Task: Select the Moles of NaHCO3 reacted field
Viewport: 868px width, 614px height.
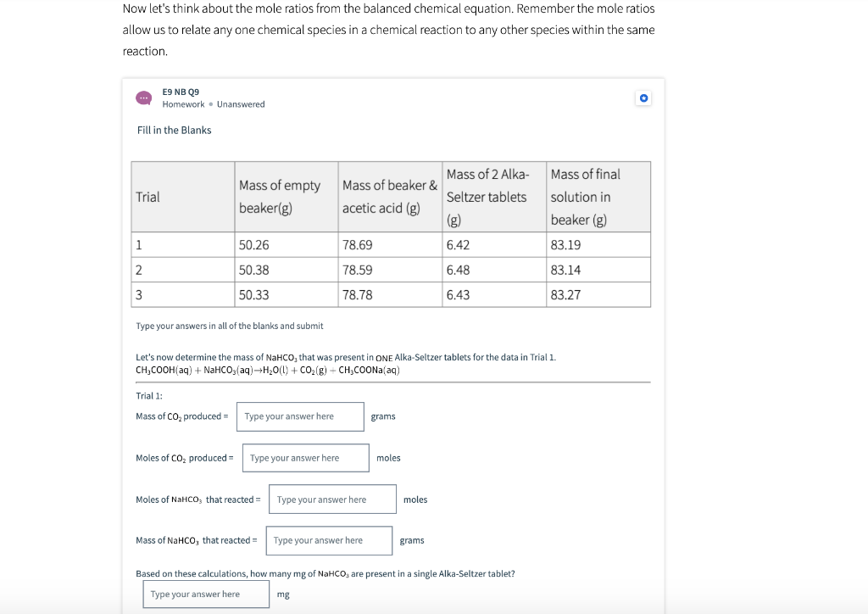Action: pos(332,500)
